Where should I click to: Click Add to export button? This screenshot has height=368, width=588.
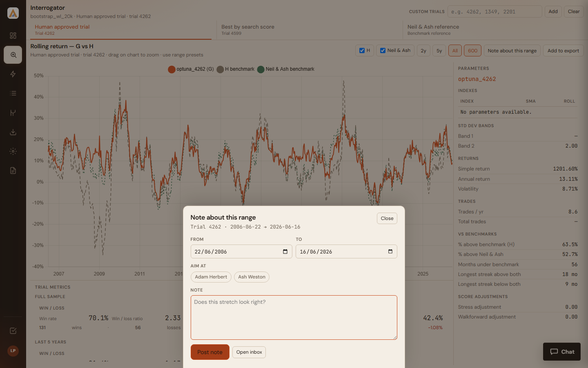pyautogui.click(x=563, y=51)
